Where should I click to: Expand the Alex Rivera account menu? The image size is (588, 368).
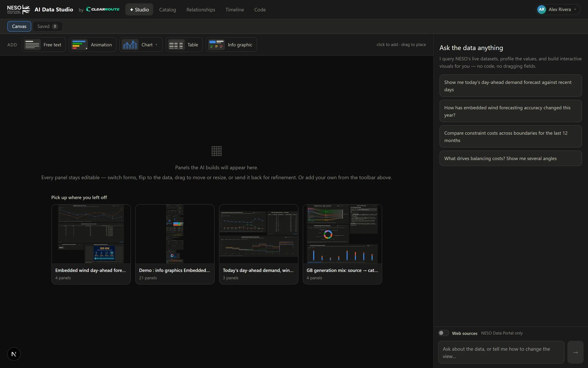[x=558, y=9]
